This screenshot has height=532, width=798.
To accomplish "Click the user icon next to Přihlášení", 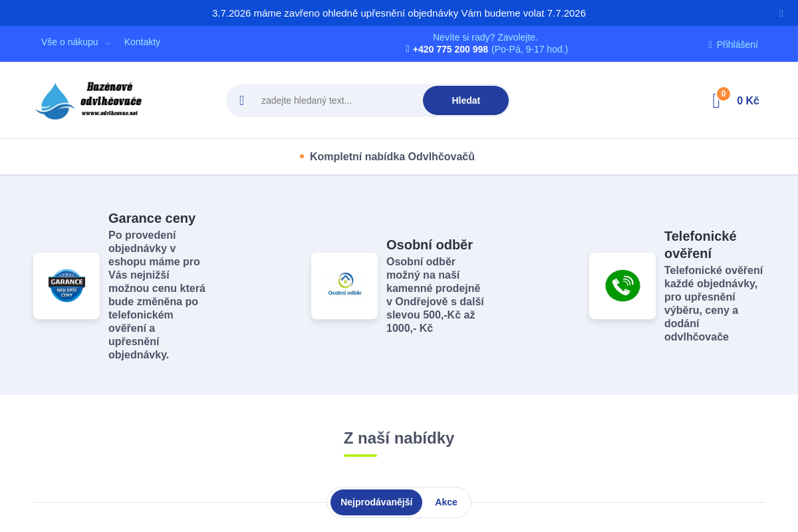I will 710,45.
